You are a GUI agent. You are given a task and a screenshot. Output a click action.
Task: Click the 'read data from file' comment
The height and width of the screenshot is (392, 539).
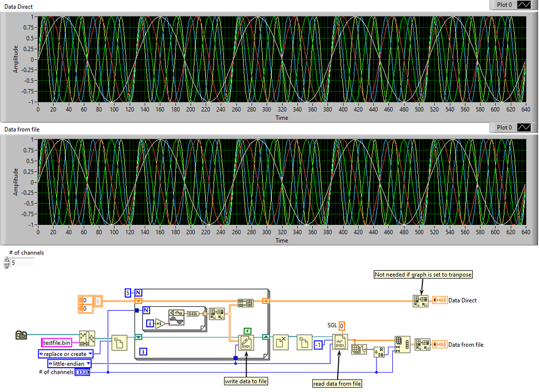click(337, 383)
